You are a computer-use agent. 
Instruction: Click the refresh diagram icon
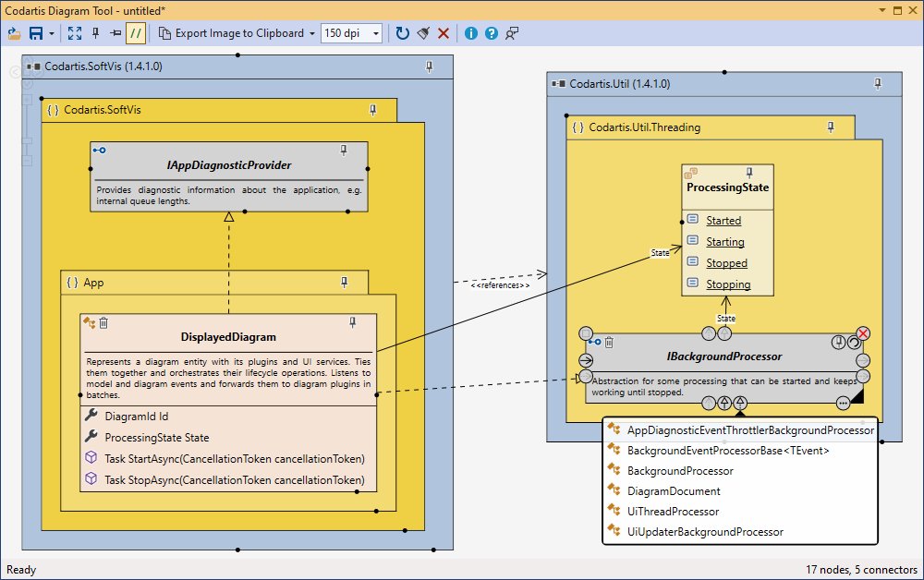pos(403,33)
